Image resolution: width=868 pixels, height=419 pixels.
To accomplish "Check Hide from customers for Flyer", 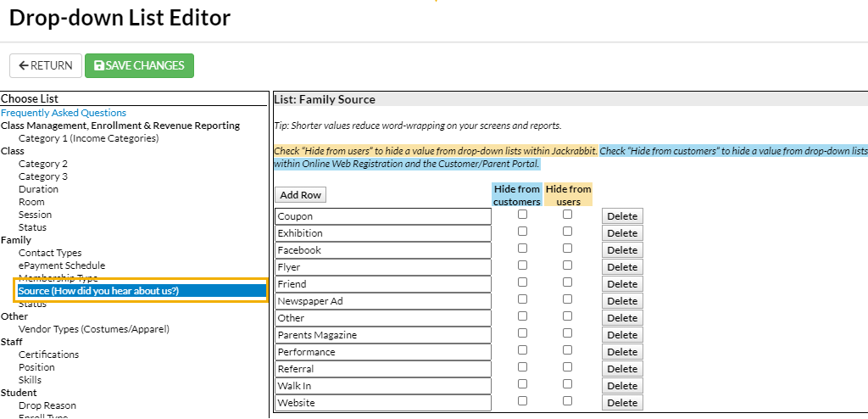I will coord(522,265).
